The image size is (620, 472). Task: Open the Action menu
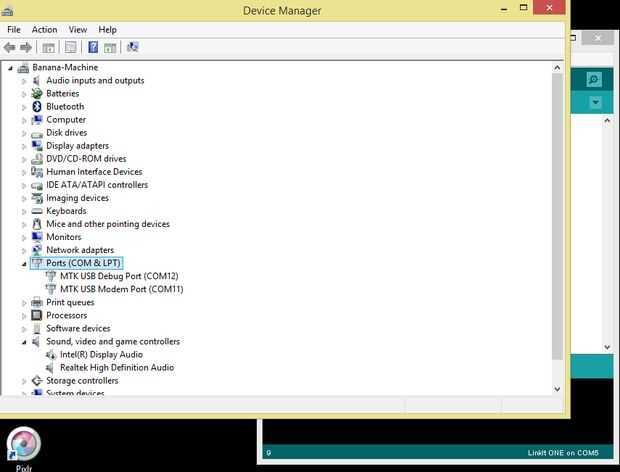pos(44,30)
